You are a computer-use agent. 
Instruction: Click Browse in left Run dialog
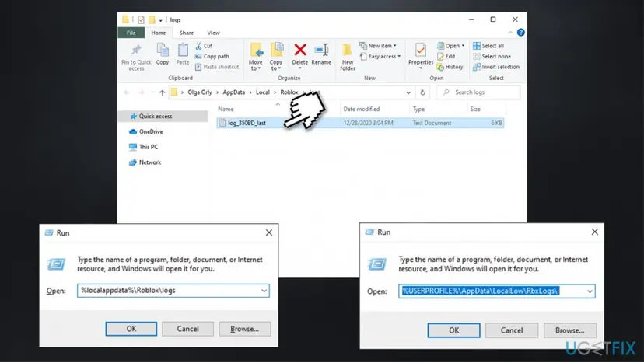point(245,329)
